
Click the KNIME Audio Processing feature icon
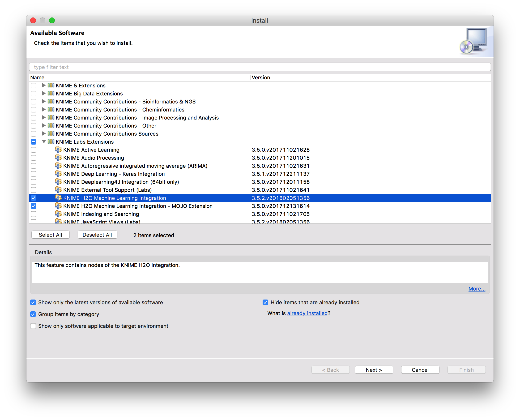[59, 158]
